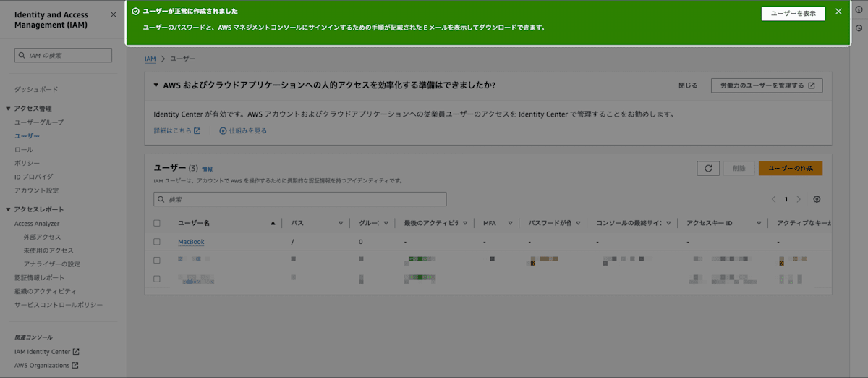This screenshot has height=378, width=868.
Task: Click the IAM の検索 sidebar search field
Action: pos(63,55)
